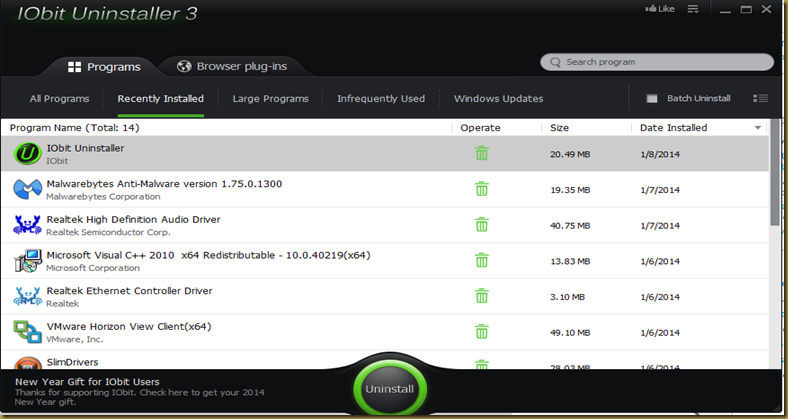The width and height of the screenshot is (788, 419).
Task: Select the VMware Horizon View Client icon
Action: [27, 332]
